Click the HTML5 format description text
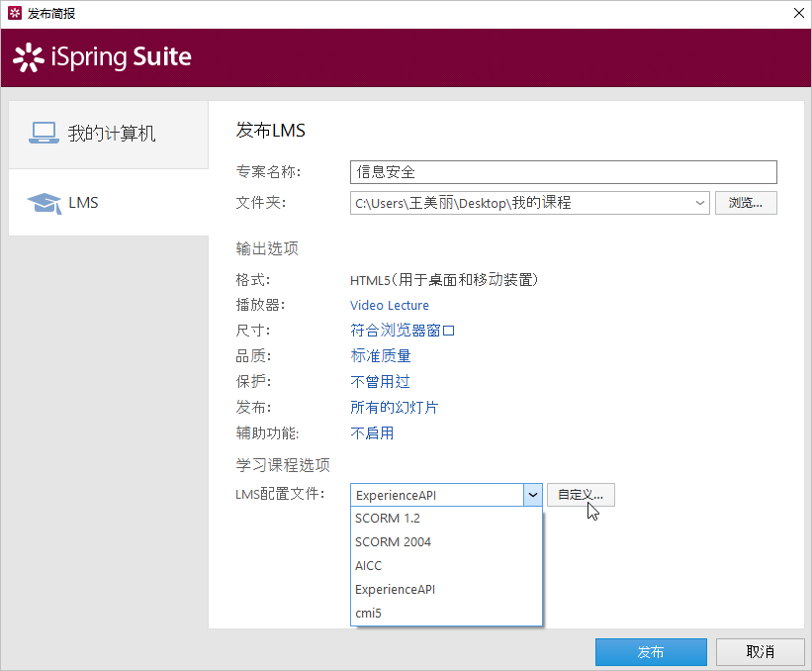Screen dimensions: 812x671 click(444, 280)
